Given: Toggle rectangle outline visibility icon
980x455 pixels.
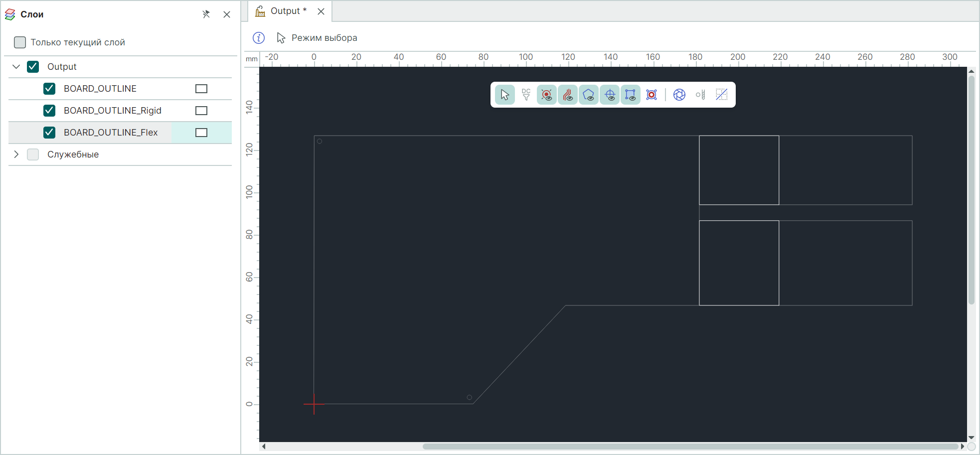Looking at the screenshot, I should pyautogui.click(x=631, y=95).
